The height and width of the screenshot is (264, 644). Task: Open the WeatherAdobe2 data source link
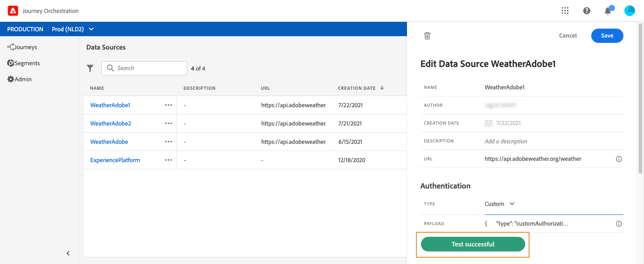click(x=110, y=123)
